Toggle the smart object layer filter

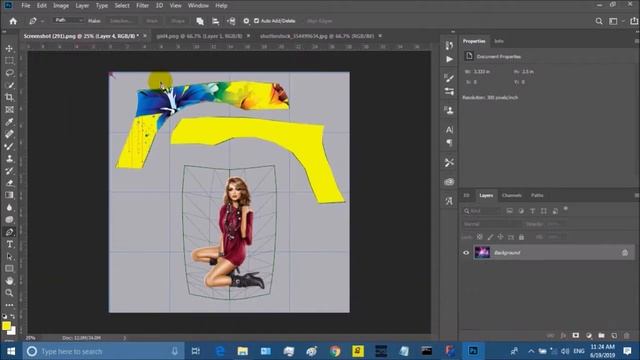[x=555, y=211]
